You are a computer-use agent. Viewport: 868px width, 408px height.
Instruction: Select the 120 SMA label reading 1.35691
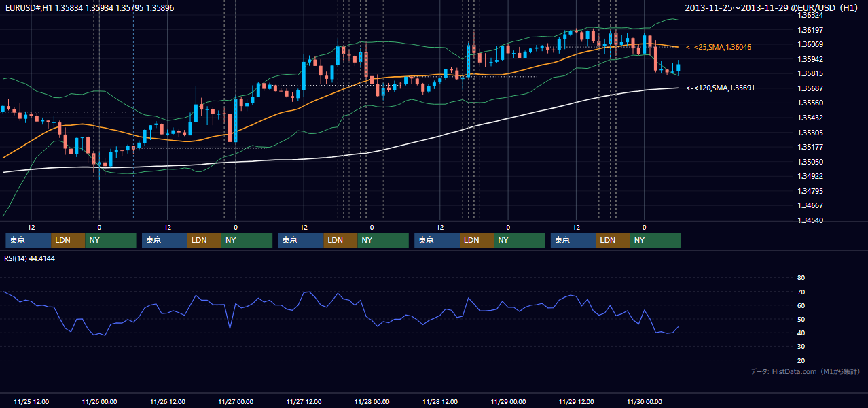tap(721, 88)
